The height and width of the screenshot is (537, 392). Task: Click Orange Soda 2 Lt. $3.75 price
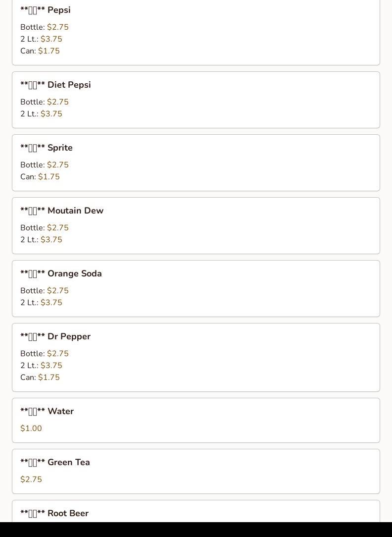tap(51, 302)
